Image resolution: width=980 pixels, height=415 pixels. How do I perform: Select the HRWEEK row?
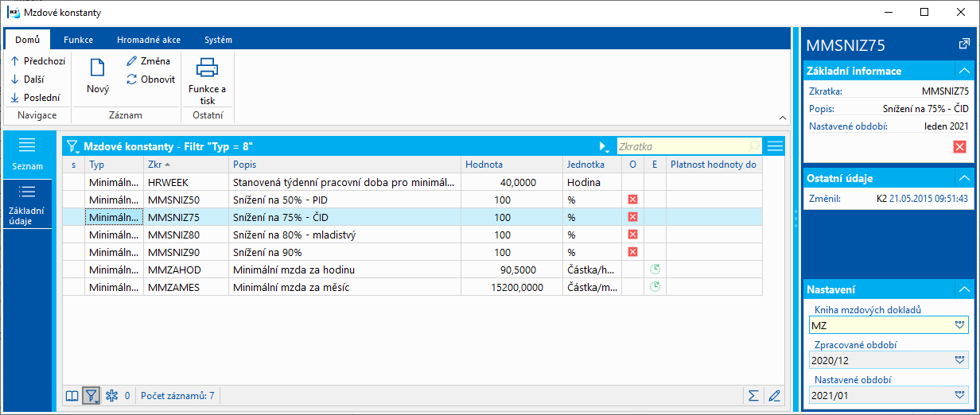pyautogui.click(x=412, y=182)
